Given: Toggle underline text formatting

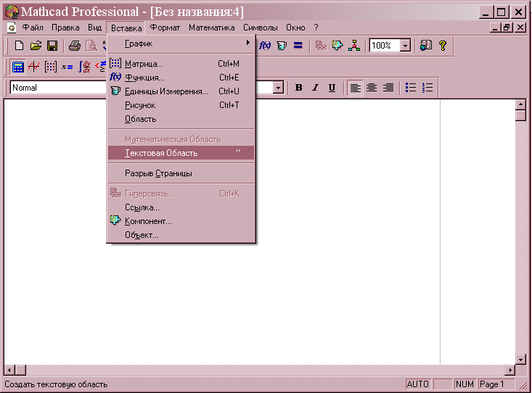Looking at the screenshot, I should coord(332,88).
